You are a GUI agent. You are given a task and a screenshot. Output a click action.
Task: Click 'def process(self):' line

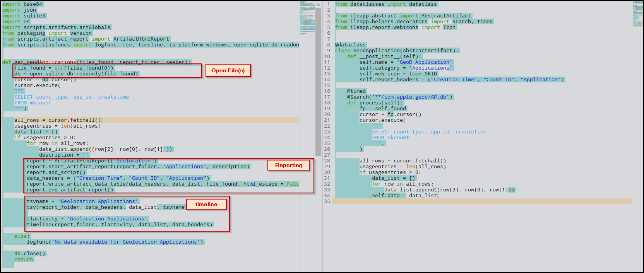(x=375, y=103)
